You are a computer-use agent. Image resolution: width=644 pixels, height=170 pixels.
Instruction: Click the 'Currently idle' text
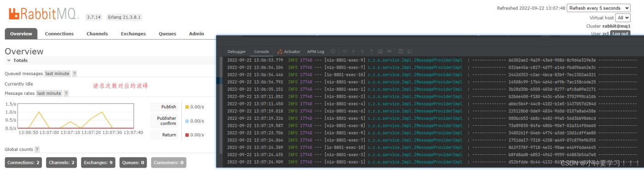(x=19, y=84)
